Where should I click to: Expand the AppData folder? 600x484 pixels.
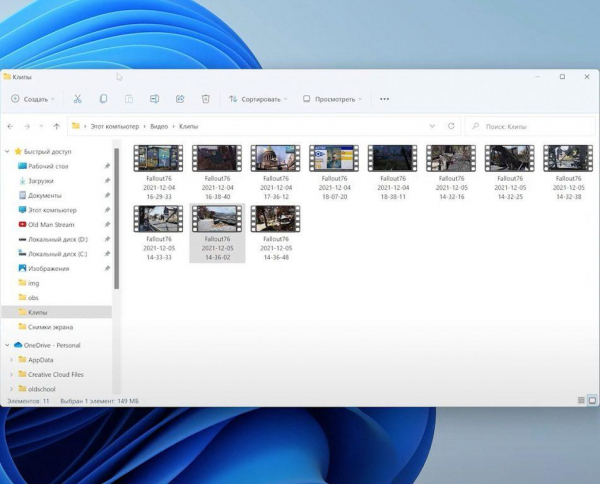coord(11,360)
